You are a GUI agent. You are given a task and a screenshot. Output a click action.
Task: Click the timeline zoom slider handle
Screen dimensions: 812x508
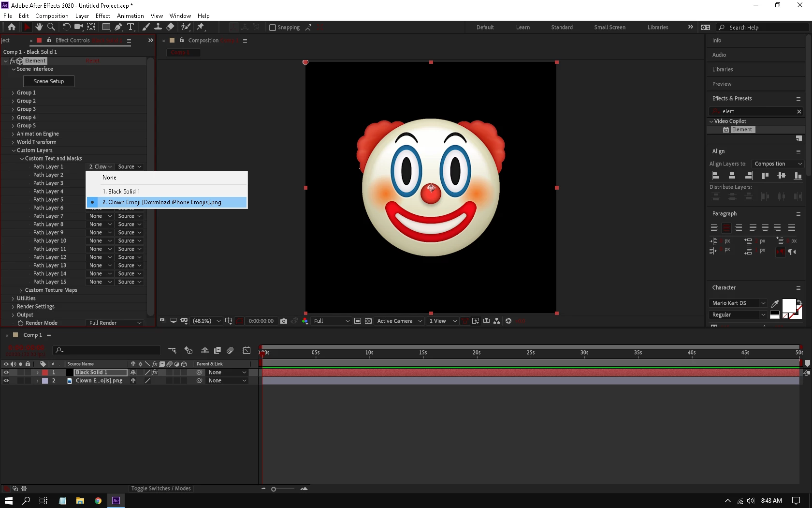click(x=274, y=489)
